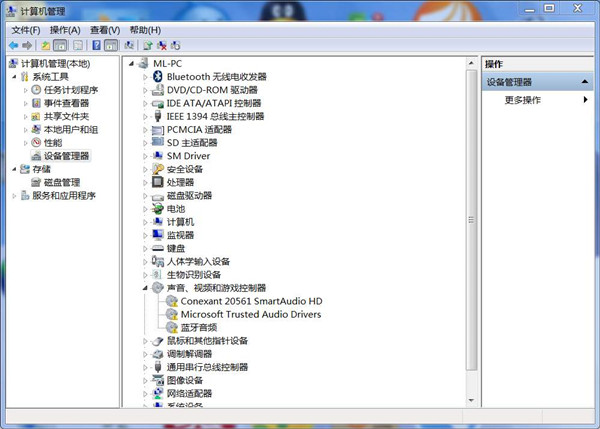Expand the 服务和应用程序 tree node
Screen dimensions: 600x429
point(14,196)
